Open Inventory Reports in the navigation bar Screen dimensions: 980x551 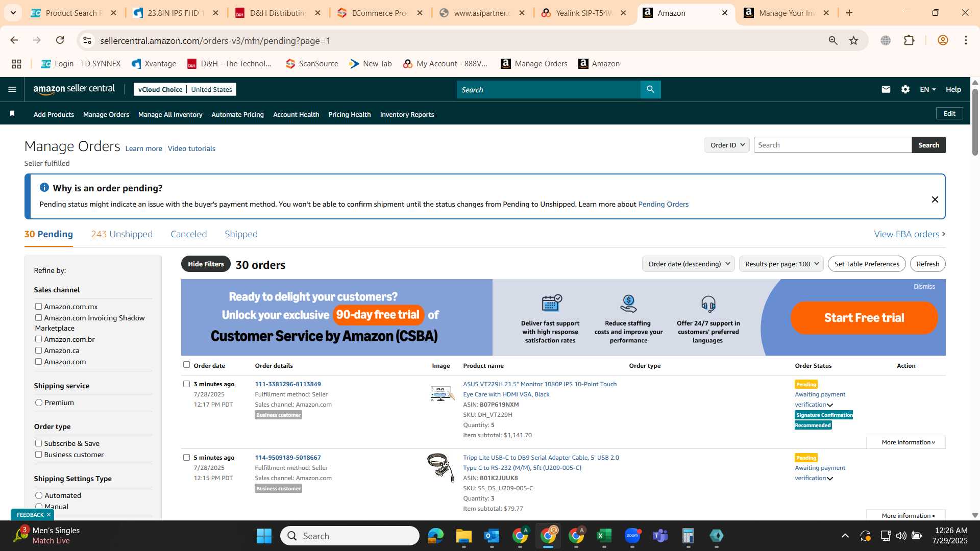(407, 115)
